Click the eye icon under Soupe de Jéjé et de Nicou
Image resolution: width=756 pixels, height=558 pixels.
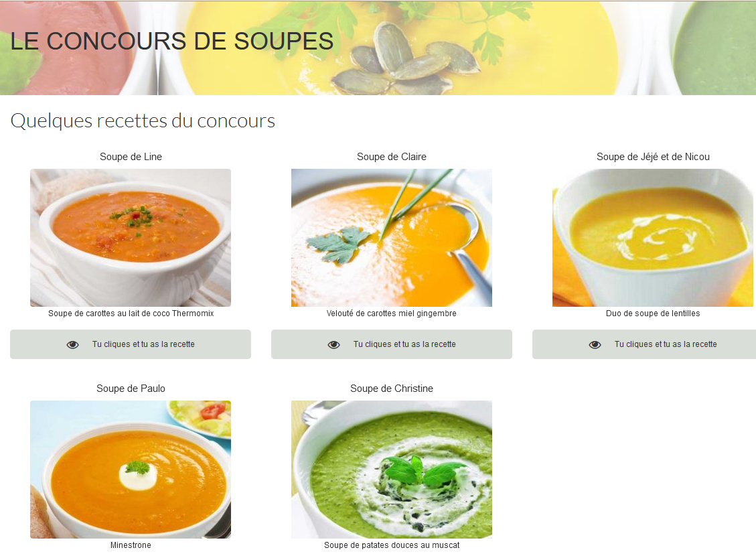595,344
